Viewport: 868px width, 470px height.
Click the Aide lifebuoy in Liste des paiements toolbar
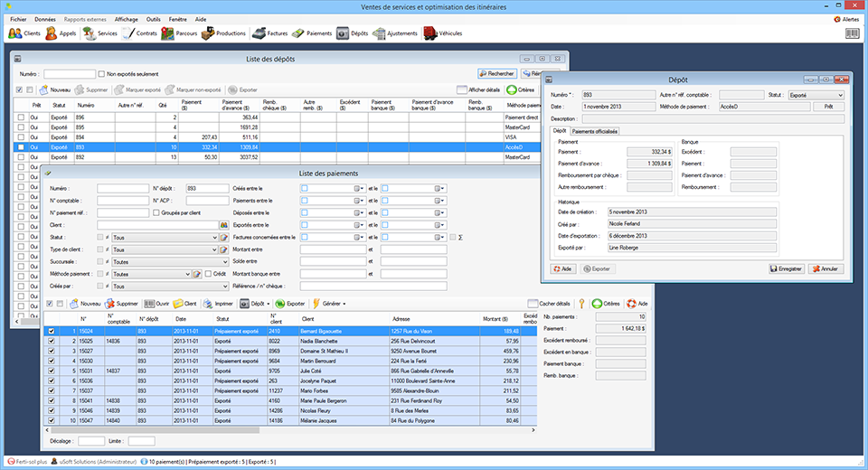coord(637,304)
